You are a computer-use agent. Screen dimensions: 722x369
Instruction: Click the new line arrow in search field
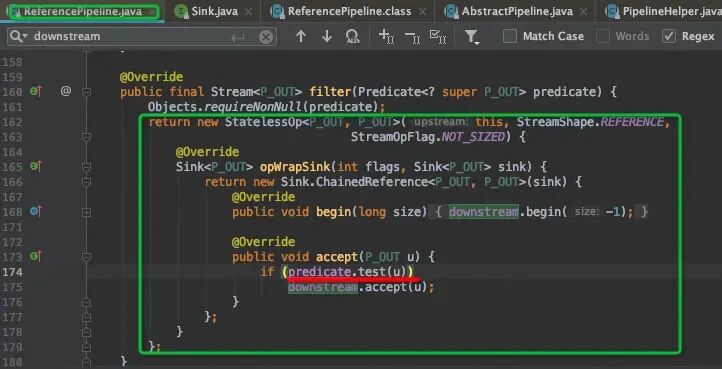click(238, 37)
